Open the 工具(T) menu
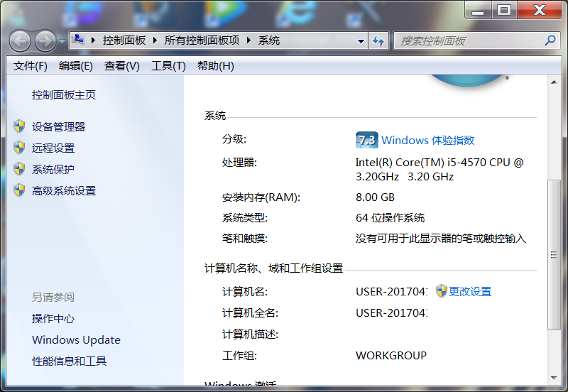The image size is (568, 392). pos(168,66)
